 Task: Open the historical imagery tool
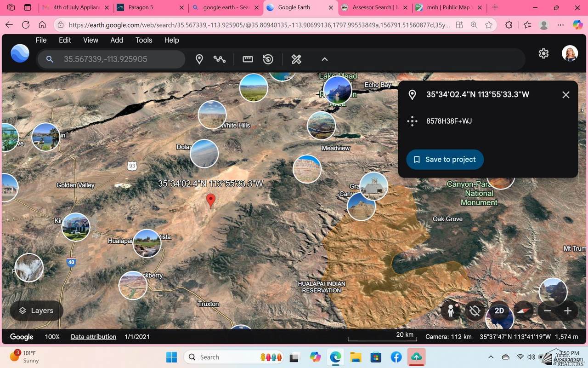click(268, 59)
